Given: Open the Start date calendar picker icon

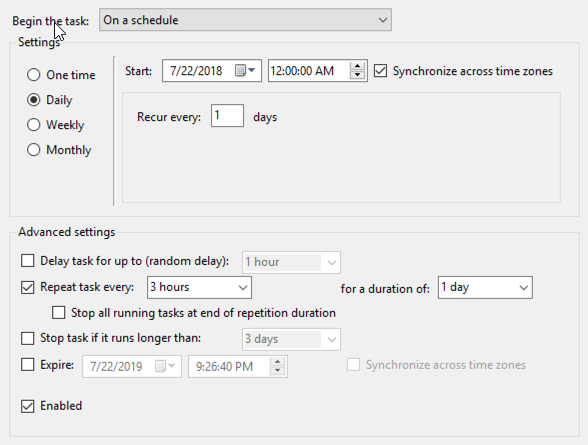Looking at the screenshot, I should coord(245,70).
